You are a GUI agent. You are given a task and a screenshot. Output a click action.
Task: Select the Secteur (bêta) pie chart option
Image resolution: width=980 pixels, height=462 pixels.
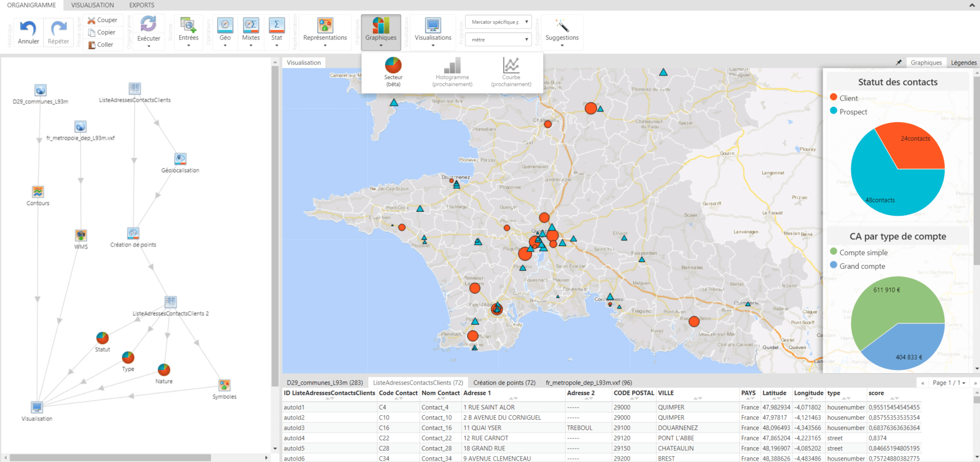(393, 66)
